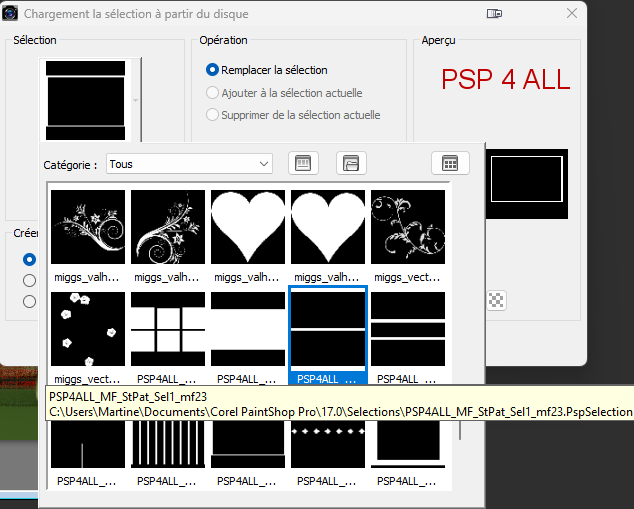Open the resource manager grid icon

[x=450, y=163]
